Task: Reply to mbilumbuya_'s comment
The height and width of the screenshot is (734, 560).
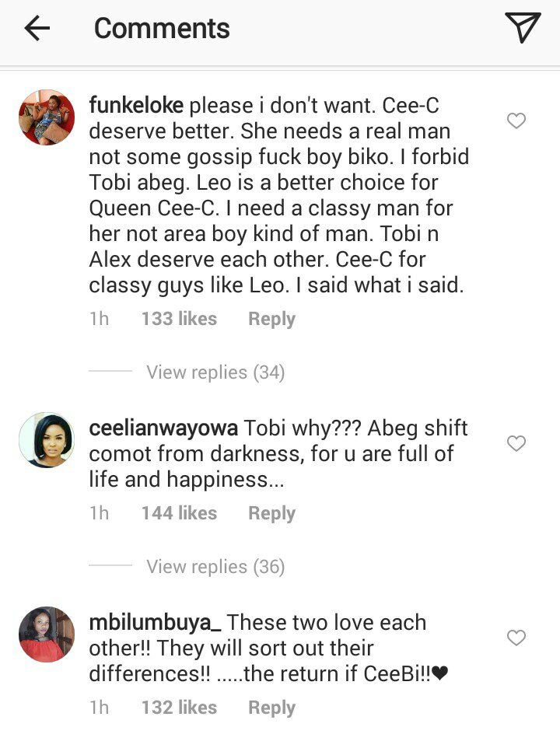Action: [271, 708]
